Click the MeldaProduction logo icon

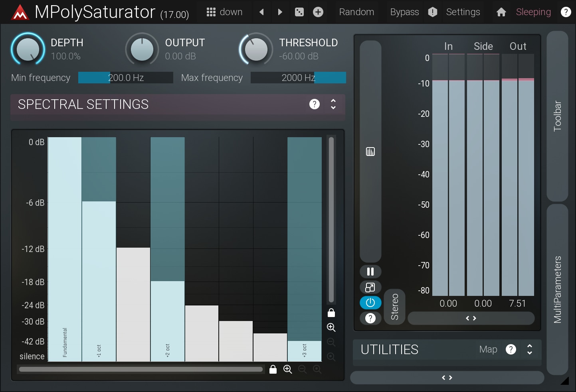coord(20,13)
